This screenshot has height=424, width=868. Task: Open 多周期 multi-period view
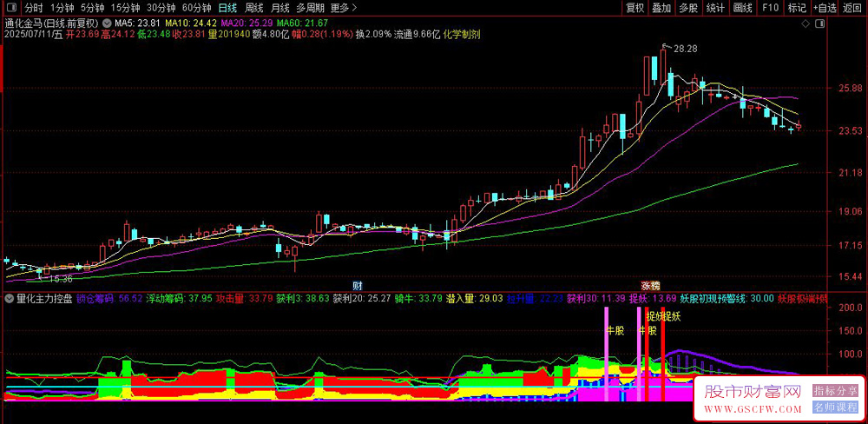coord(310,8)
